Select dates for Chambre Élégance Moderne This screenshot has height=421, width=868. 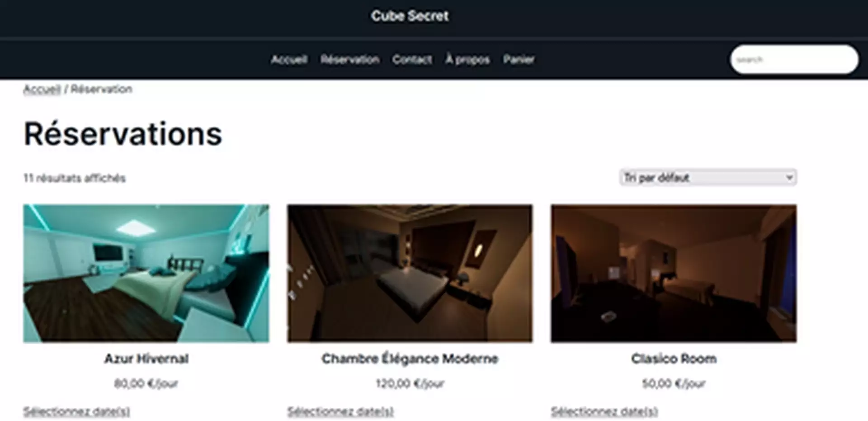pos(340,412)
